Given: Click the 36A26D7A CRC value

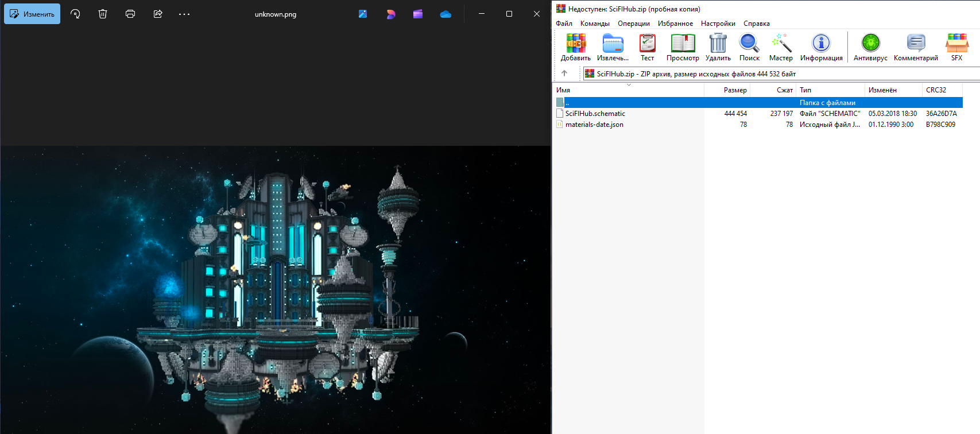Looking at the screenshot, I should coord(941,114).
